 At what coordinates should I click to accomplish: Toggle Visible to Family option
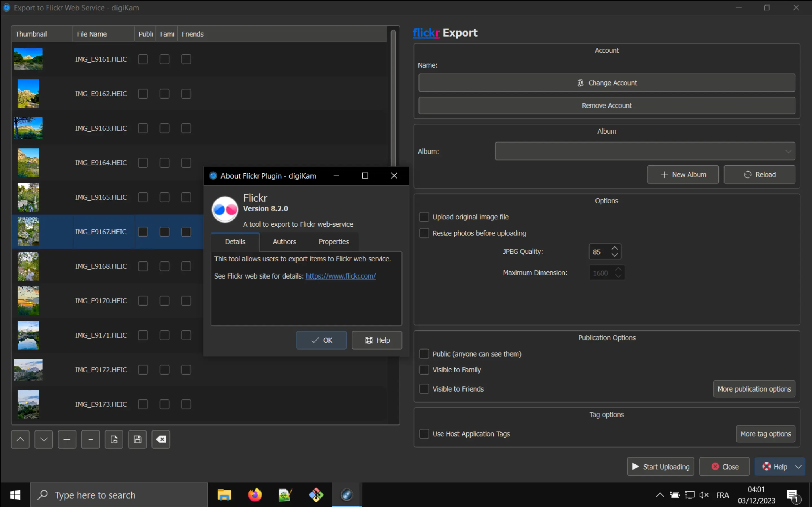(424, 370)
